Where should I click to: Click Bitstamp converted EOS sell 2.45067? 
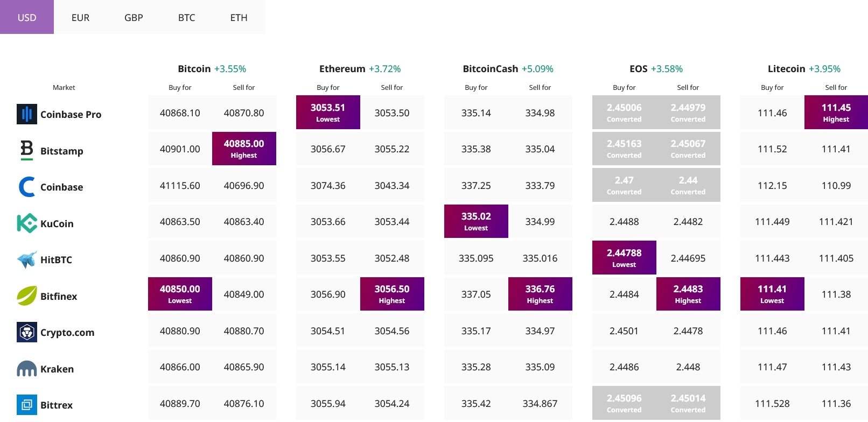688,149
